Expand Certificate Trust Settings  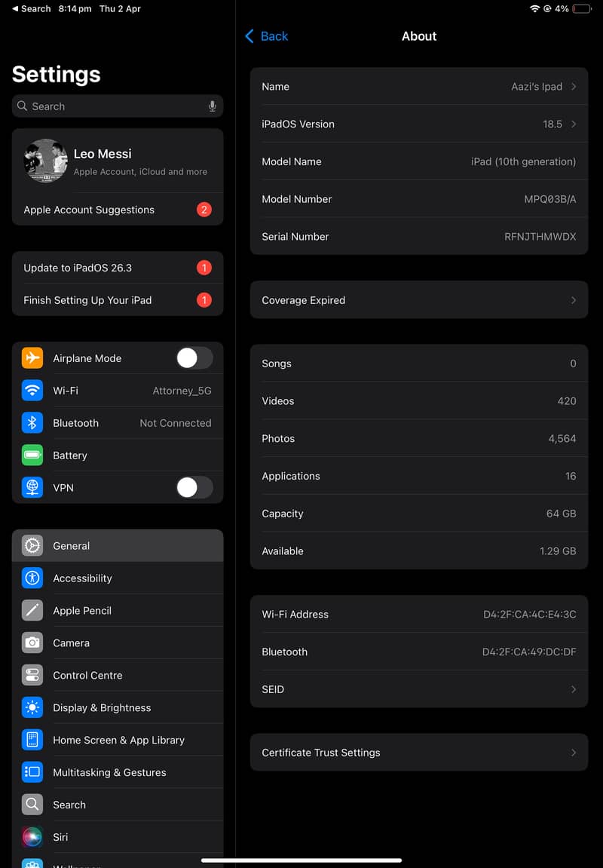click(419, 752)
